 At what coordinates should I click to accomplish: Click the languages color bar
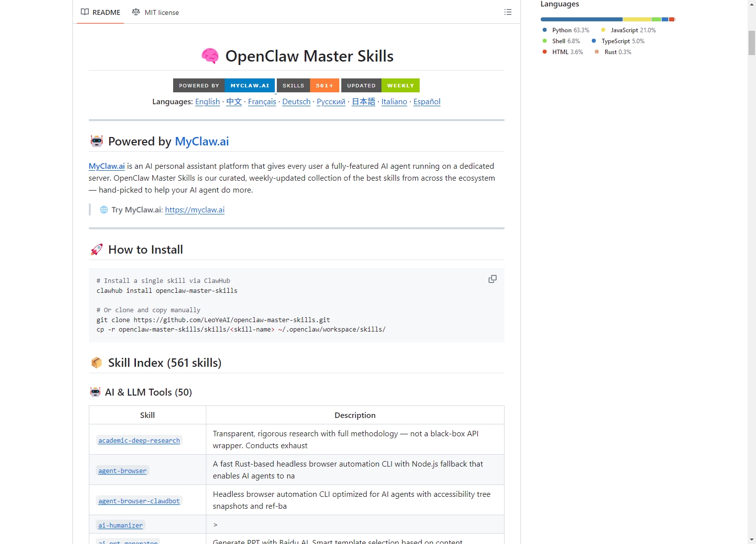[608, 19]
